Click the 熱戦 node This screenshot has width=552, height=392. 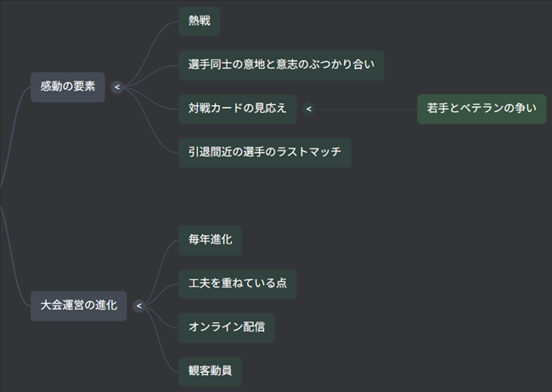click(x=199, y=21)
